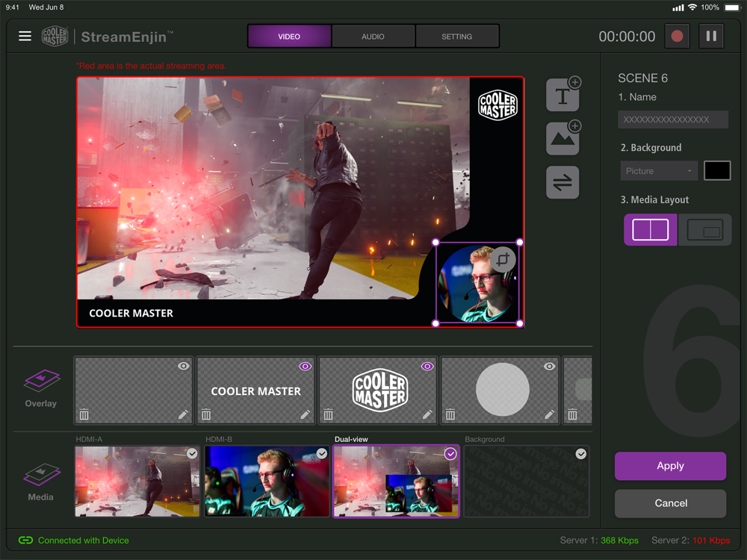Screen dimensions: 747x560
Task: Select the webcam overlay in preview
Action: [477, 283]
